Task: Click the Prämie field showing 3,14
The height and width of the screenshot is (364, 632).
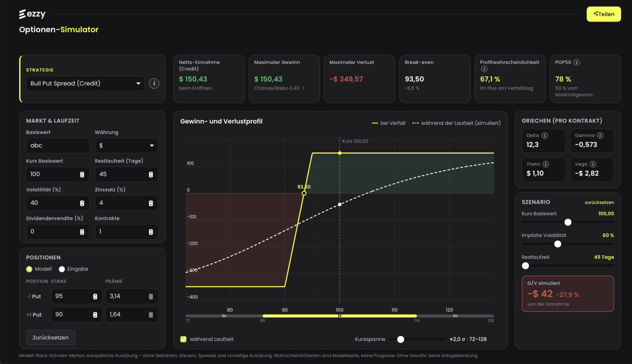Action: click(132, 296)
